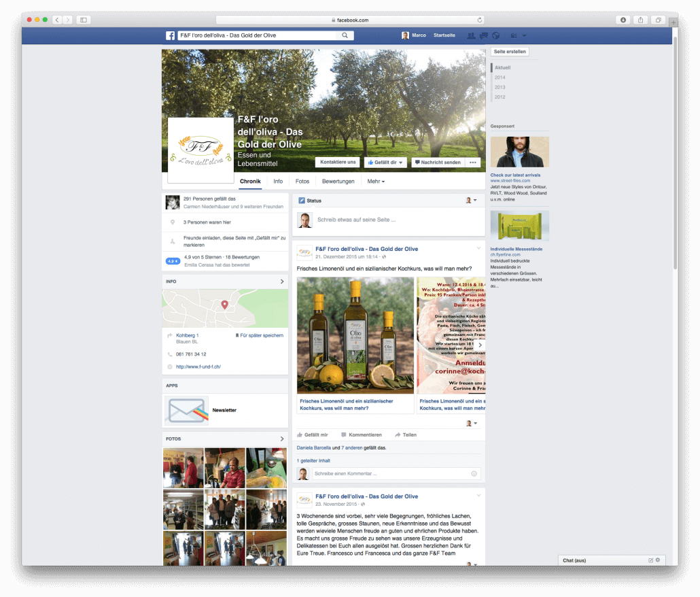Go back with Safari's back arrow

point(57,20)
